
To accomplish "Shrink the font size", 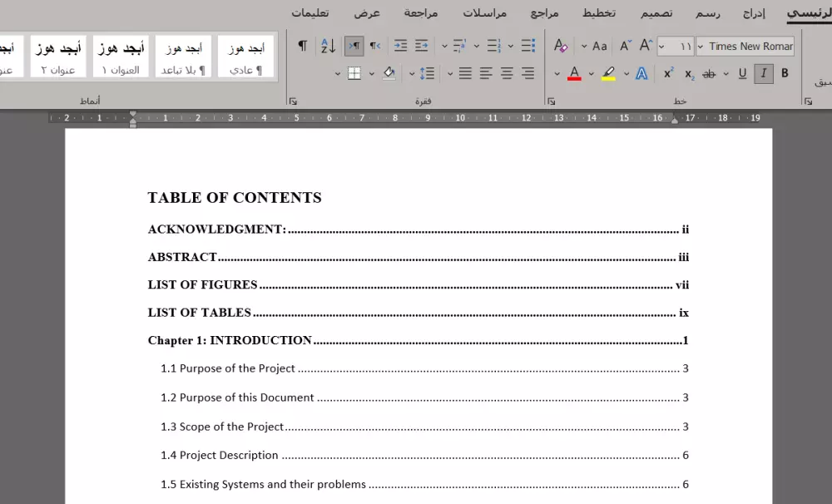I will (626, 46).
